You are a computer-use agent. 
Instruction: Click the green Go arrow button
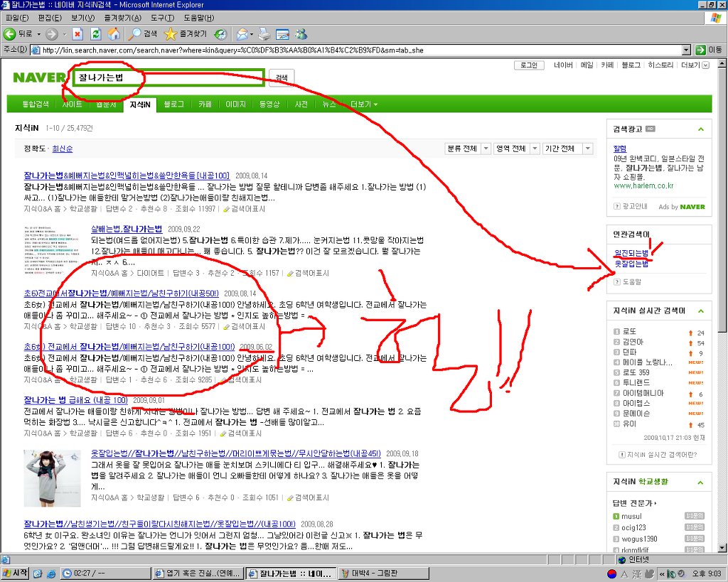click(x=700, y=50)
